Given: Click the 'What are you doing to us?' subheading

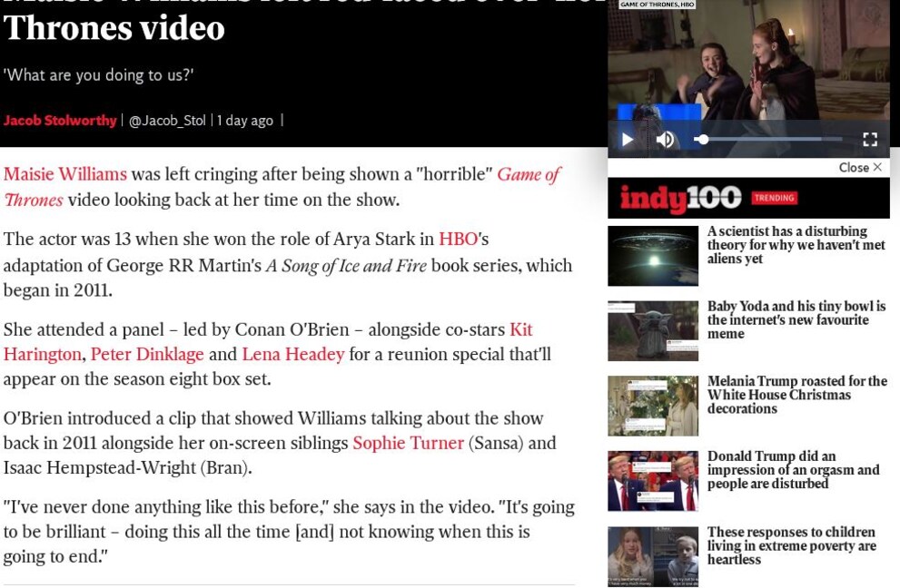Looking at the screenshot, I should point(99,75).
